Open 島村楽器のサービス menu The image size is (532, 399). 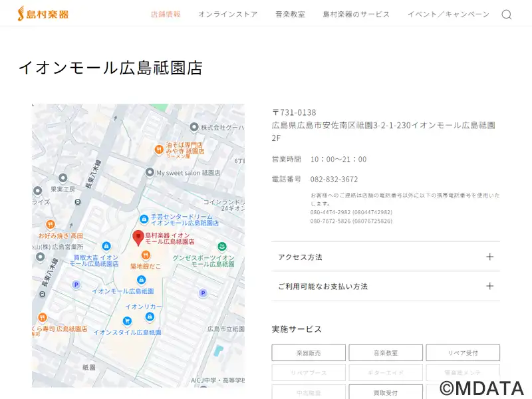point(356,14)
